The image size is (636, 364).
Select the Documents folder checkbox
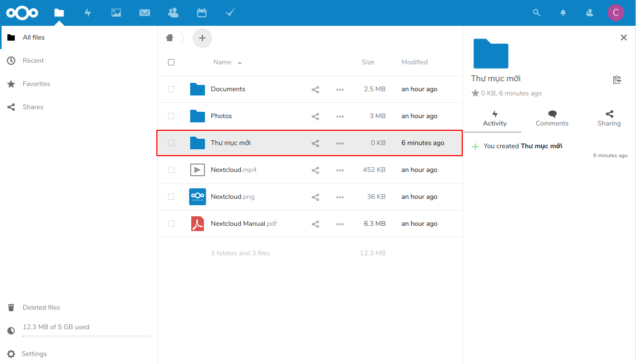point(171,89)
